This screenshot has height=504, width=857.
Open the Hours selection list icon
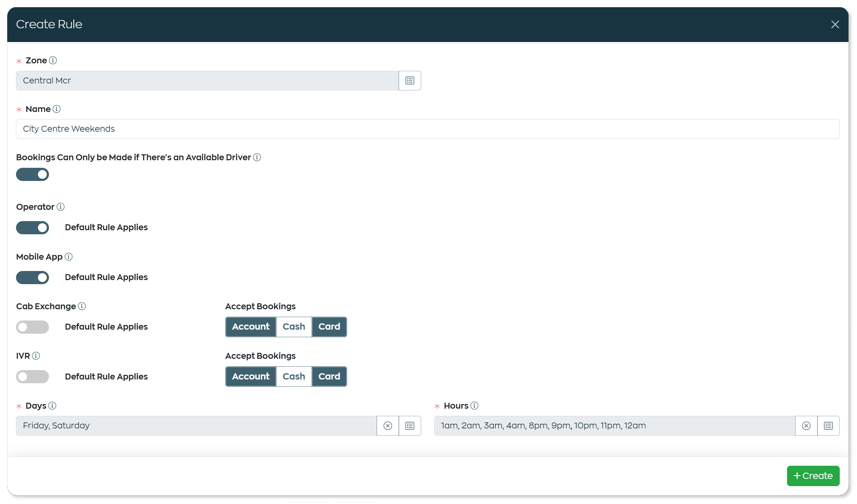(829, 426)
